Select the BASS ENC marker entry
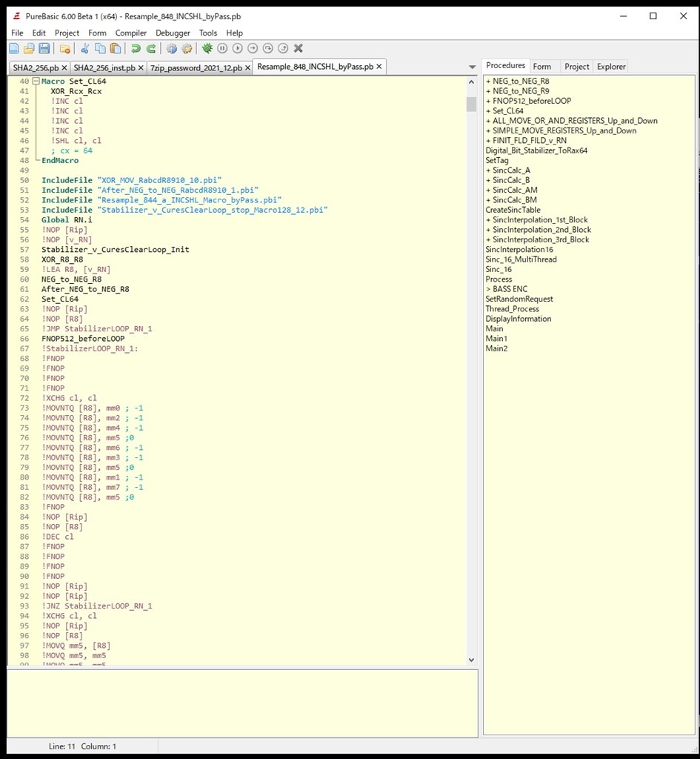Screen dimensions: 700x759 507,289
